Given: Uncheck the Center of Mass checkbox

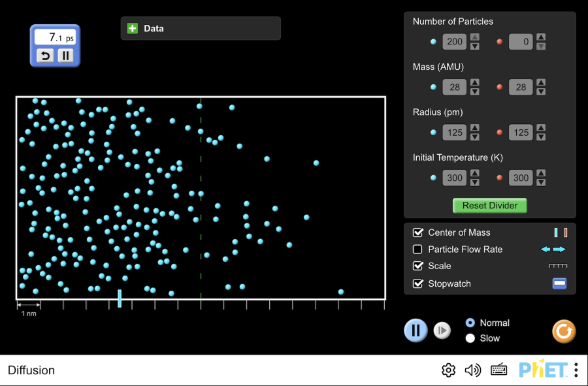Looking at the screenshot, I should pyautogui.click(x=418, y=233).
